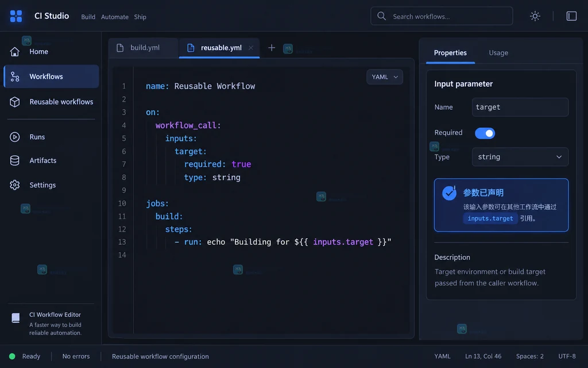
Task: Click 'Ln 13, Col 46' status entry
Action: click(483, 356)
